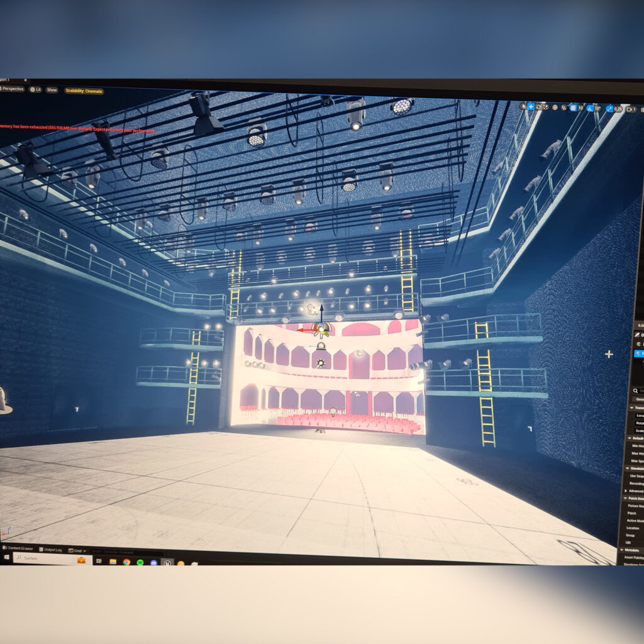Click the Max Speed property label
644x644 pixels.
(638, 461)
